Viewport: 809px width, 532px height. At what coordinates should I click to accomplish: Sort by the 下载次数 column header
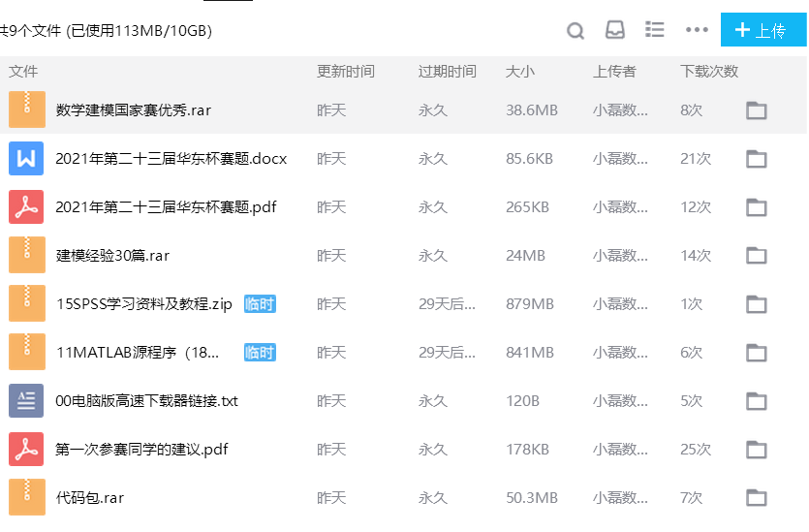point(709,71)
